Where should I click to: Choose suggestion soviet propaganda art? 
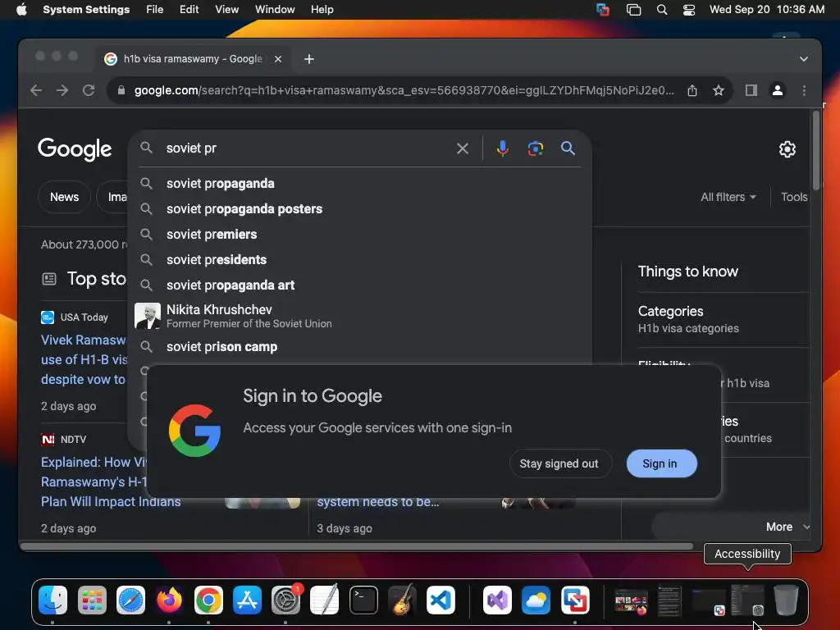coord(359,285)
